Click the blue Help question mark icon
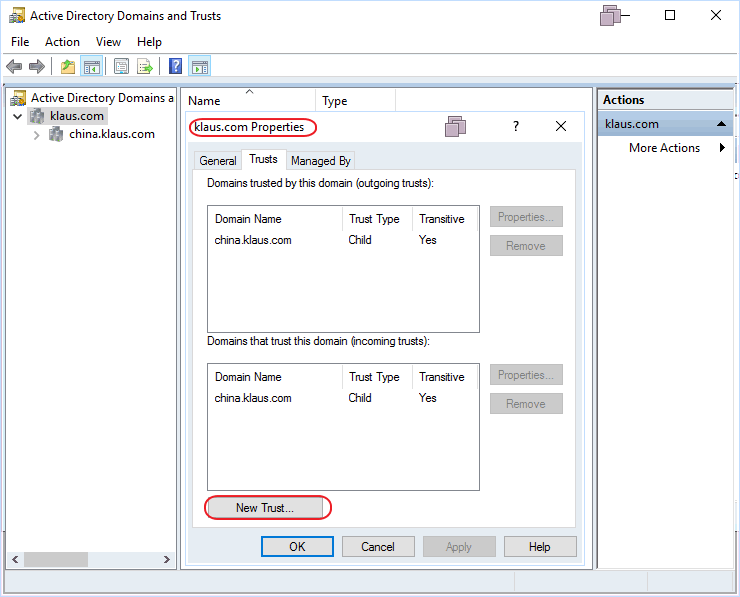 176,66
